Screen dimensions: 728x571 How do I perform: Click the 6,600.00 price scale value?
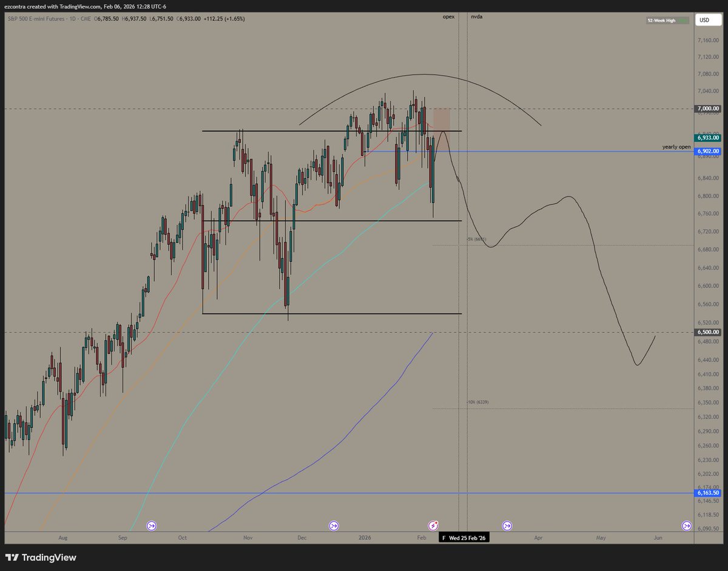[x=707, y=285]
